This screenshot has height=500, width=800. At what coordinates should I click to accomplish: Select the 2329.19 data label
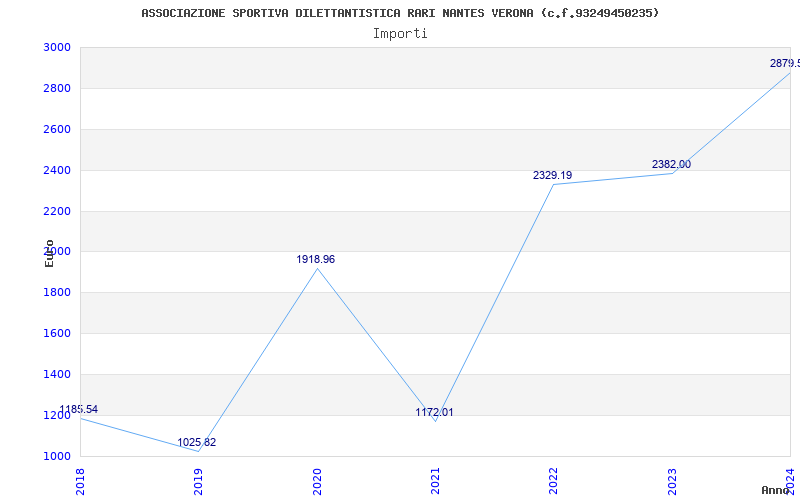point(553,175)
